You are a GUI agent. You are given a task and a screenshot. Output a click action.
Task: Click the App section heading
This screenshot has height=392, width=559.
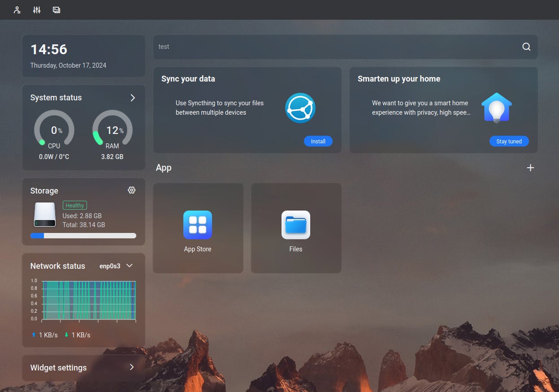click(x=164, y=168)
